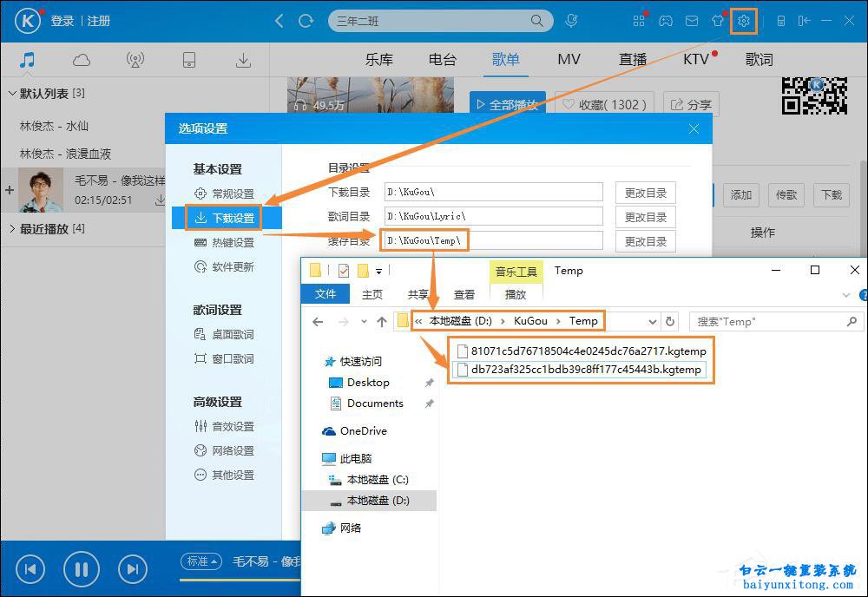Click the apps grid icon in titlebar
Viewport: 868px width, 597px height.
(x=639, y=20)
